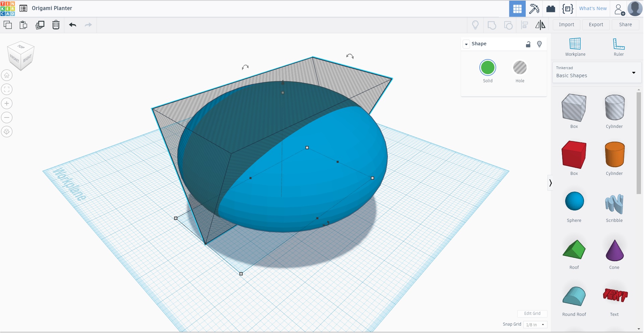Collapse the Shape inspector panel
The height and width of the screenshot is (334, 644).
[466, 44]
